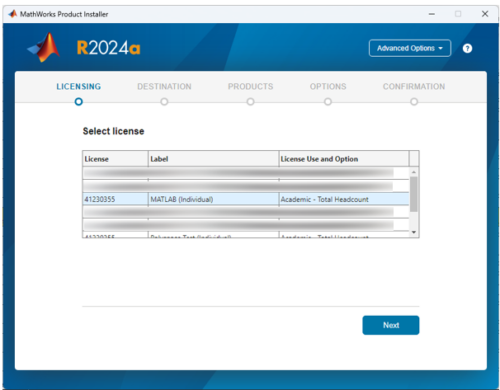
Task: Open the Advanced Options dropdown
Action: (x=410, y=48)
